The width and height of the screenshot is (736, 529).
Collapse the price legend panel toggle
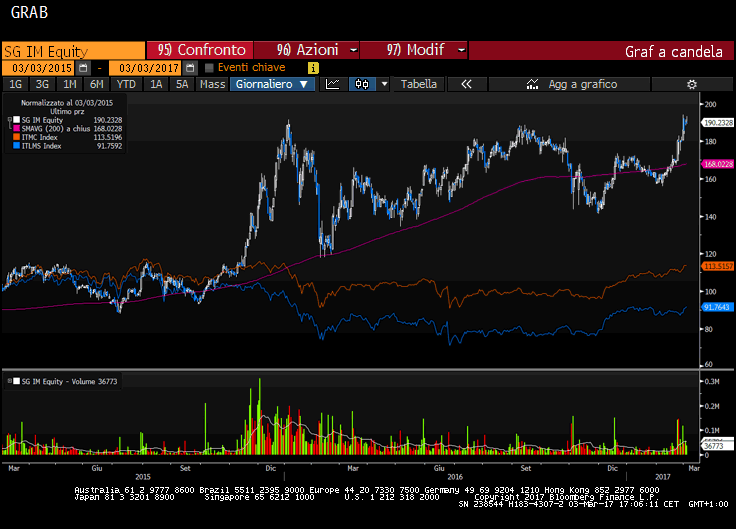click(8, 119)
